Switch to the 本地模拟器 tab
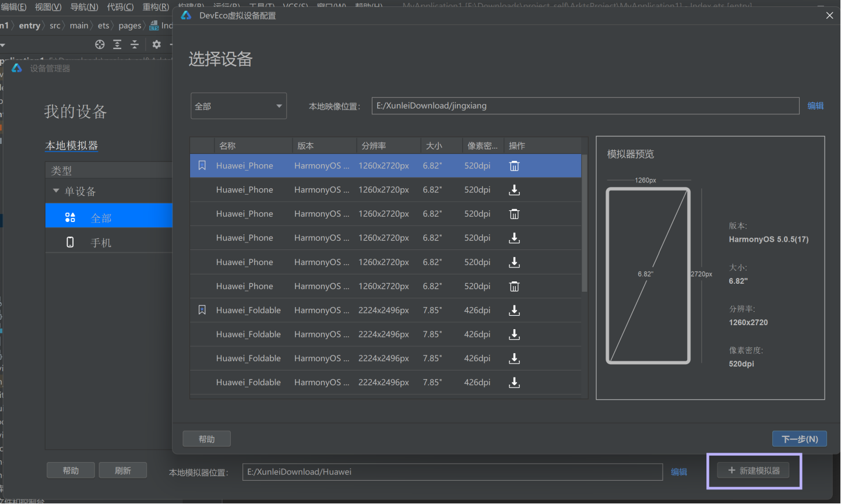Viewport: 841px width, 504px height. click(x=72, y=145)
